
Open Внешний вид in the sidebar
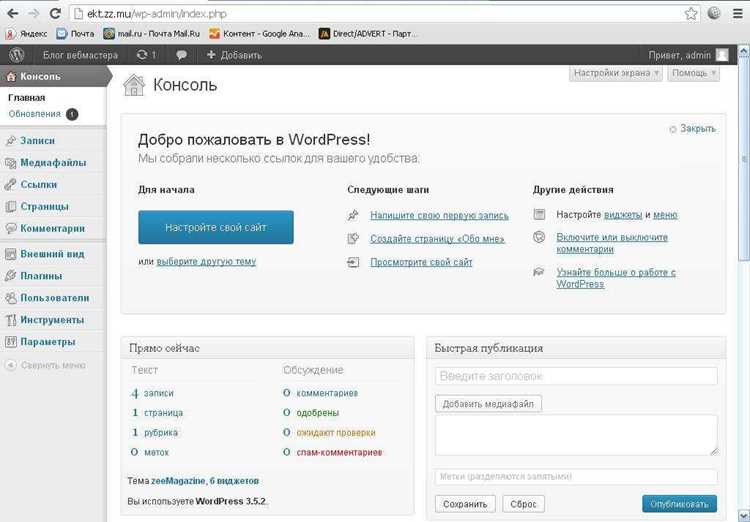tap(53, 254)
